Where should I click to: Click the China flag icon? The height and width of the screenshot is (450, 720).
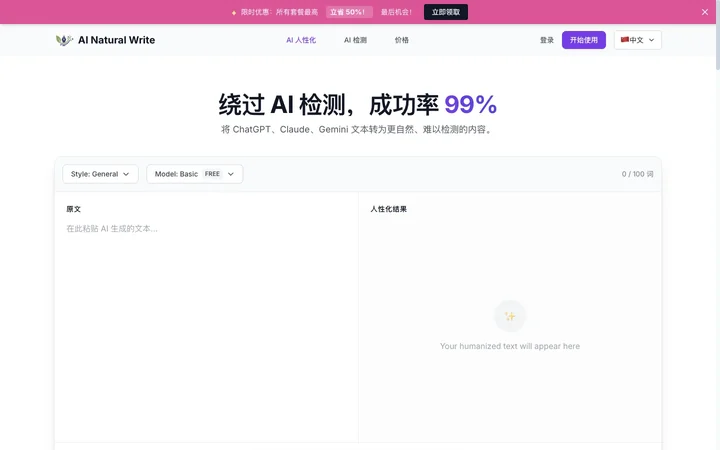[x=624, y=40]
